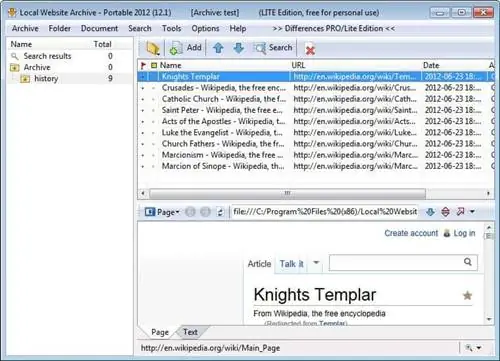The image size is (500, 361).
Task: Move document down with blue down arrow
Action: click(x=239, y=48)
